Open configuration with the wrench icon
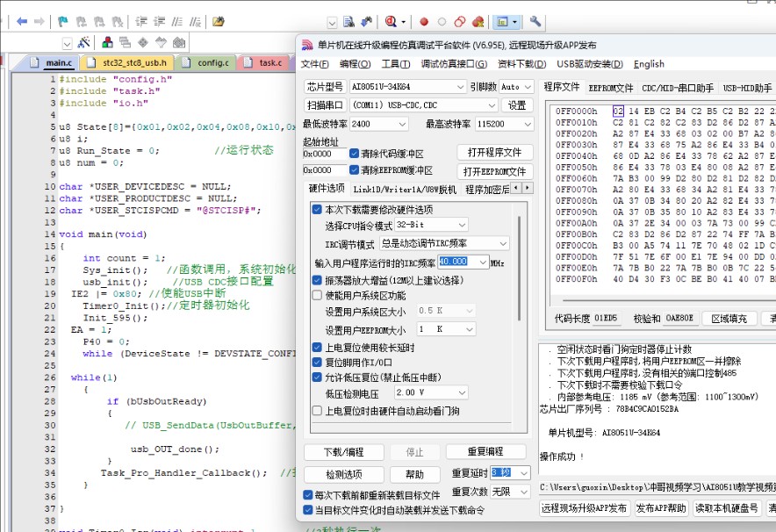The height and width of the screenshot is (532, 776). tap(535, 21)
